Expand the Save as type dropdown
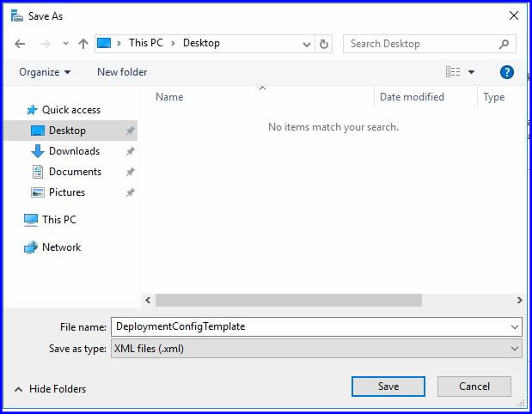532x414 pixels. point(515,349)
